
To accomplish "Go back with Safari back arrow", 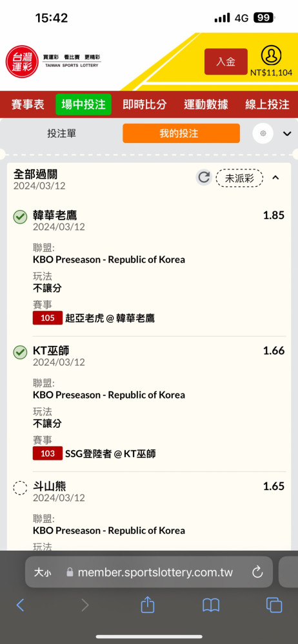I will (20, 605).
